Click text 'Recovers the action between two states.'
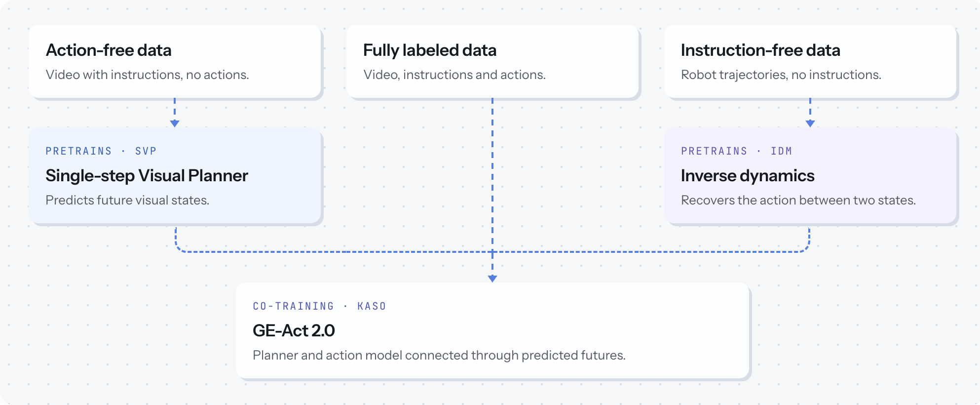This screenshot has width=980, height=405. 798,200
